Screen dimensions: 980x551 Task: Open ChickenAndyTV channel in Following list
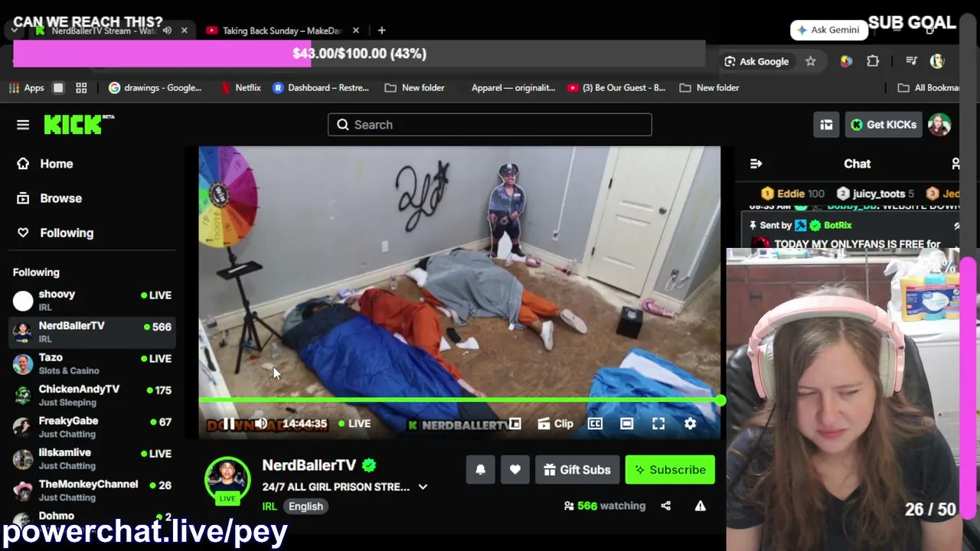point(92,396)
